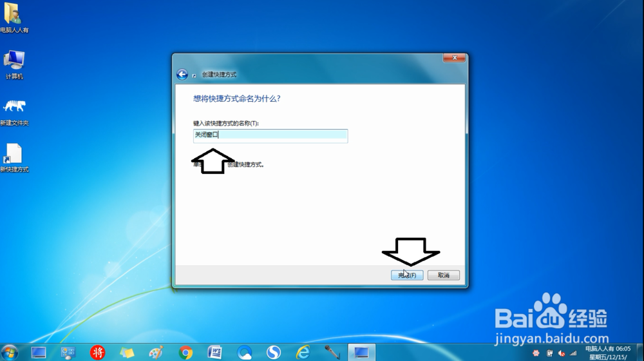Viewport: 644px width, 361px height.
Task: Click the power/battery tray icon
Action: 549,353
